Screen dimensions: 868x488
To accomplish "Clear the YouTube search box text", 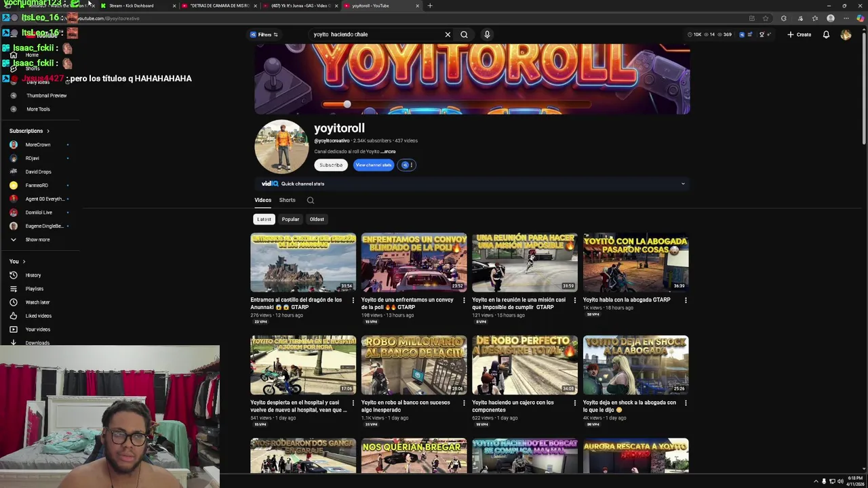I will coord(448,35).
